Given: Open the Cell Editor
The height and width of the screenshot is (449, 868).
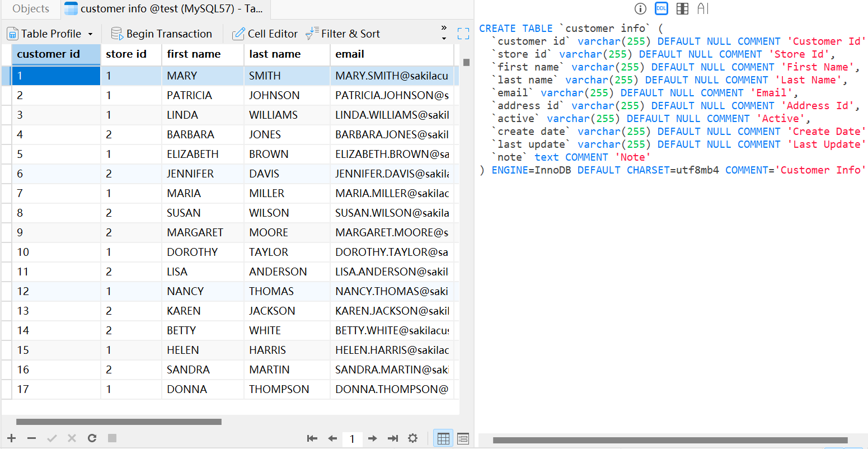Looking at the screenshot, I should click(x=265, y=34).
